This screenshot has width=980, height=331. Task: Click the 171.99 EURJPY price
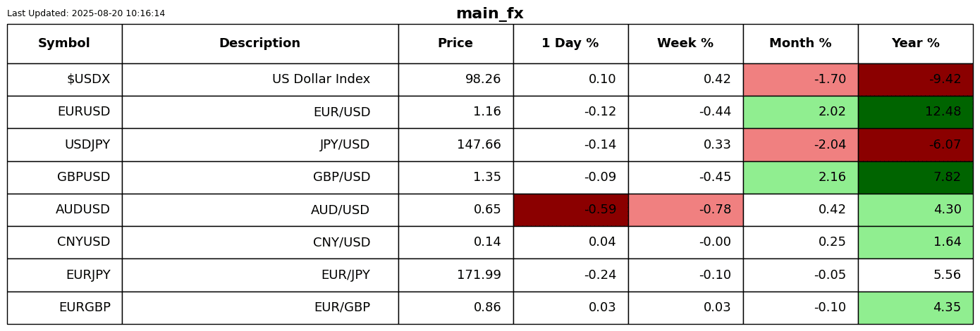coord(479,275)
